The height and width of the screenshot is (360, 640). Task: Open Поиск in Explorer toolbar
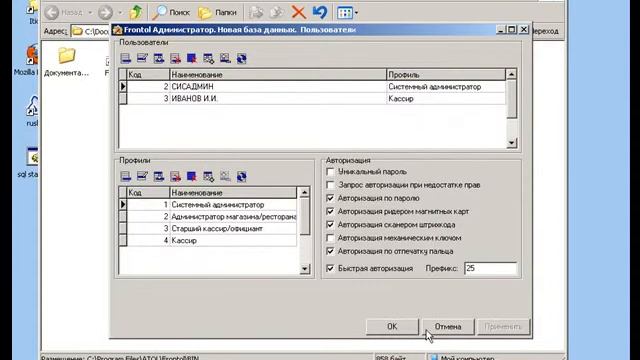point(171,13)
